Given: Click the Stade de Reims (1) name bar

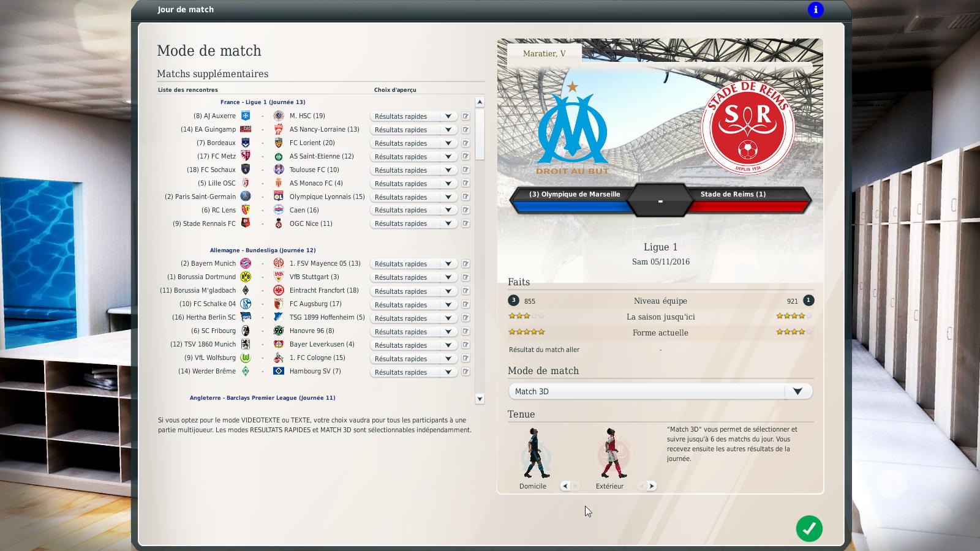Looking at the screenshot, I should pos(733,194).
